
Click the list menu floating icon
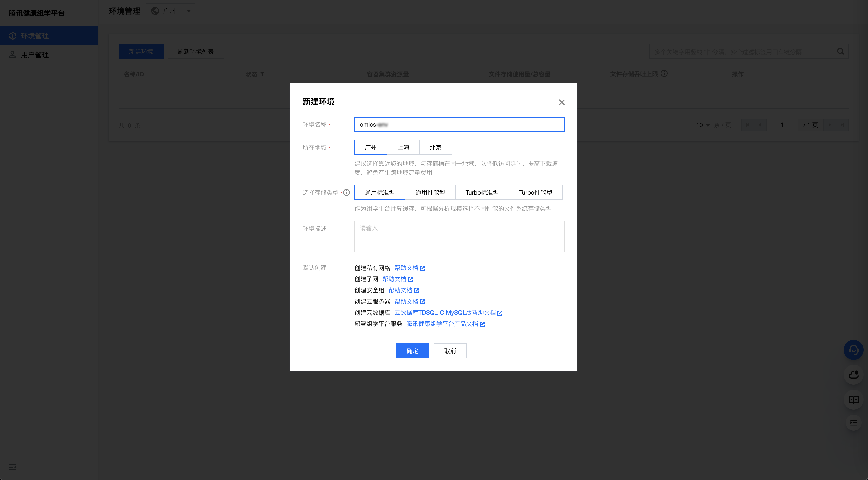coord(853,423)
